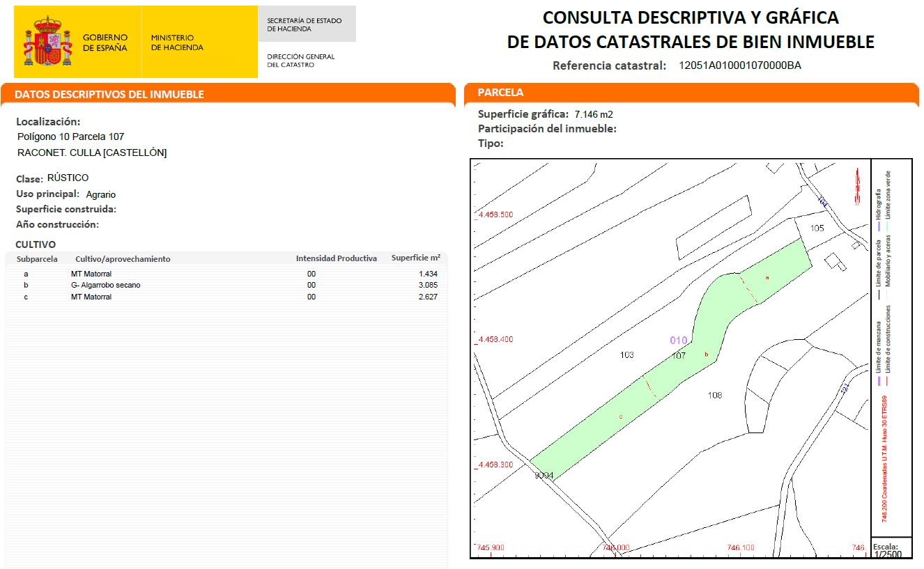Image resolution: width=924 pixels, height=569 pixels.
Task: Click parcel 103 label on the map
Action: 627,355
